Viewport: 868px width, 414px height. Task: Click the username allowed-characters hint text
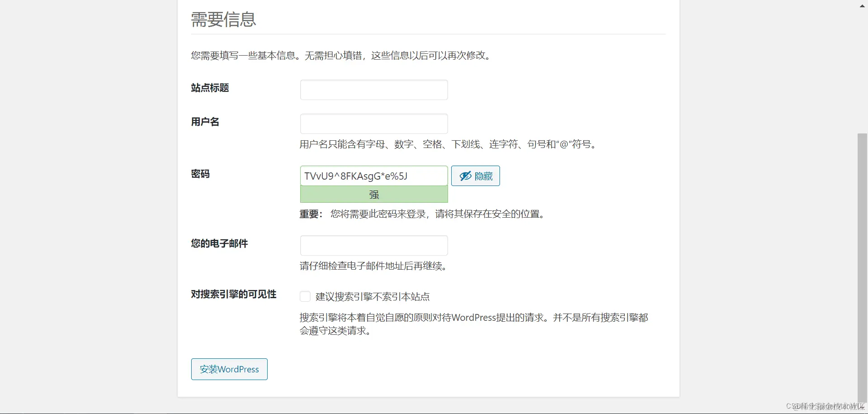[449, 144]
